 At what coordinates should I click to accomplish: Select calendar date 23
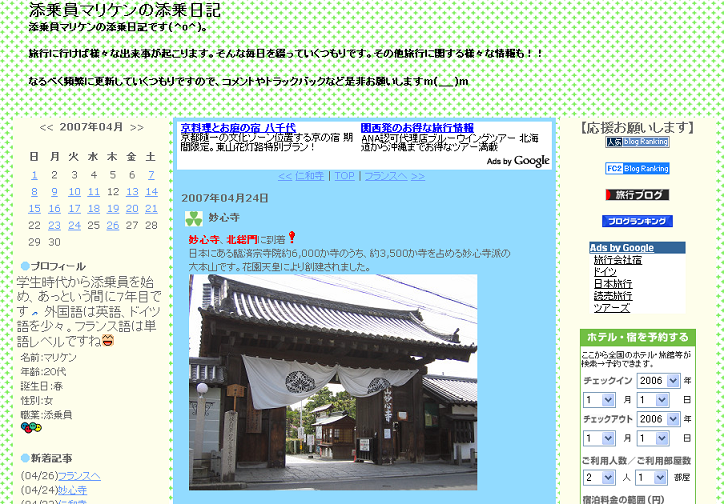[54, 226]
